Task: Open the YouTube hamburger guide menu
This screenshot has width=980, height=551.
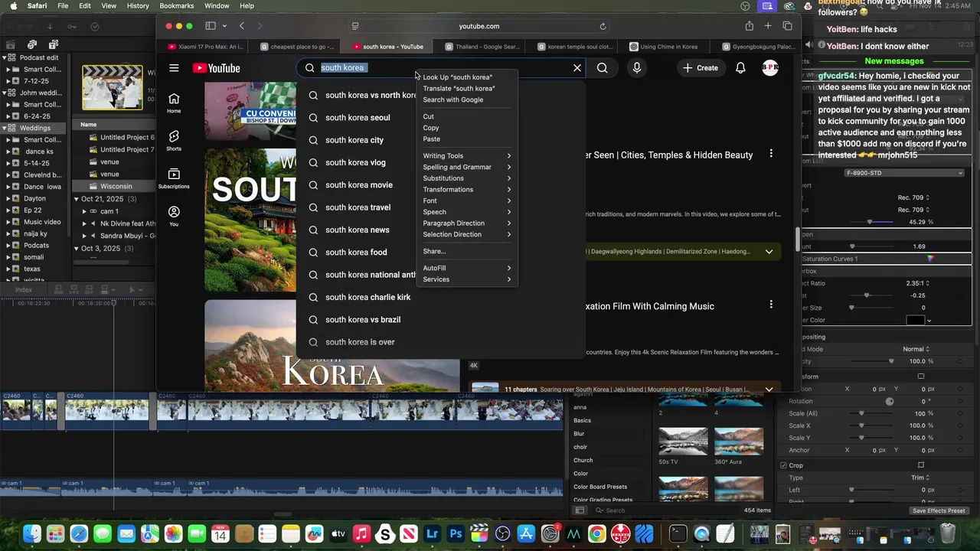Action: [x=174, y=68]
